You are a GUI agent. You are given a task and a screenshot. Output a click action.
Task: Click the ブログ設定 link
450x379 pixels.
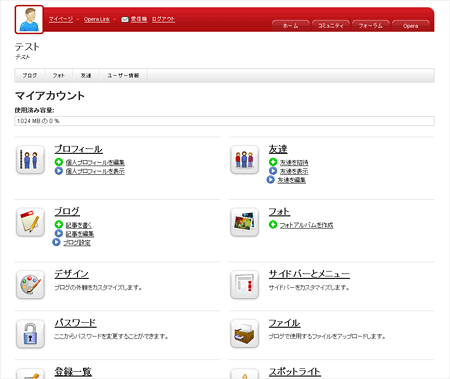[x=77, y=243]
